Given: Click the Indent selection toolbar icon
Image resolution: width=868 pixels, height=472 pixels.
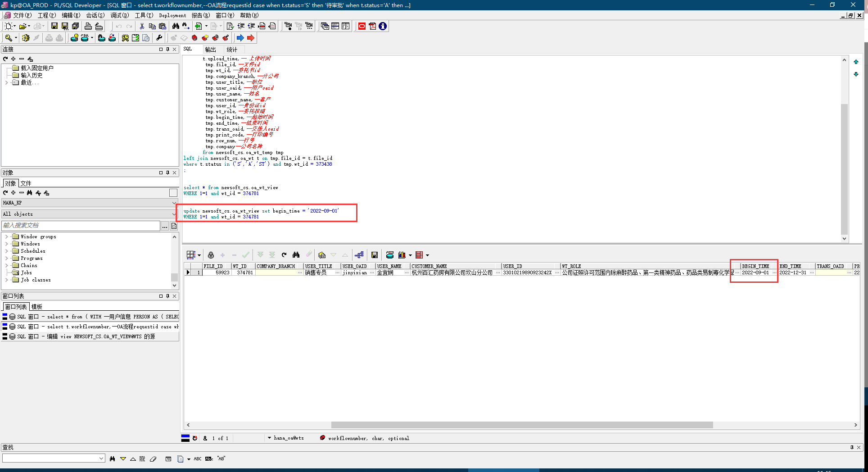Looking at the screenshot, I should point(241,26).
